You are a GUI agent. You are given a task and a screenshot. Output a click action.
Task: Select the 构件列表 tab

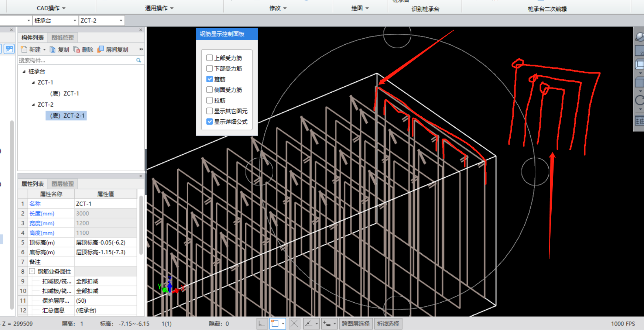tap(32, 38)
